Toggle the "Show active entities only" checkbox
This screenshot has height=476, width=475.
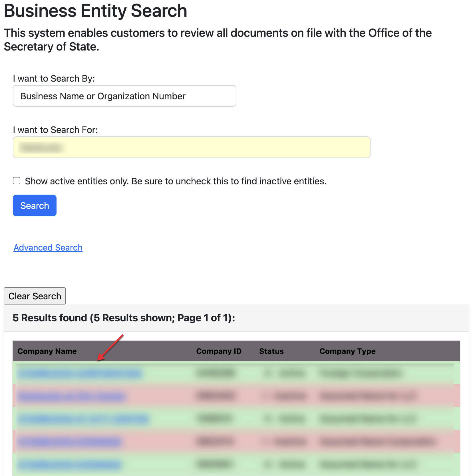[17, 181]
